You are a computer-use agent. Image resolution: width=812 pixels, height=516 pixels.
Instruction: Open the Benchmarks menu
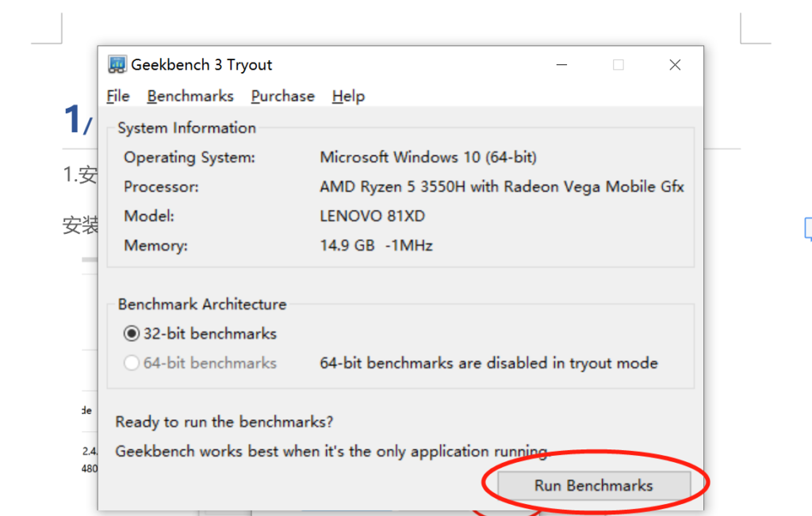190,96
